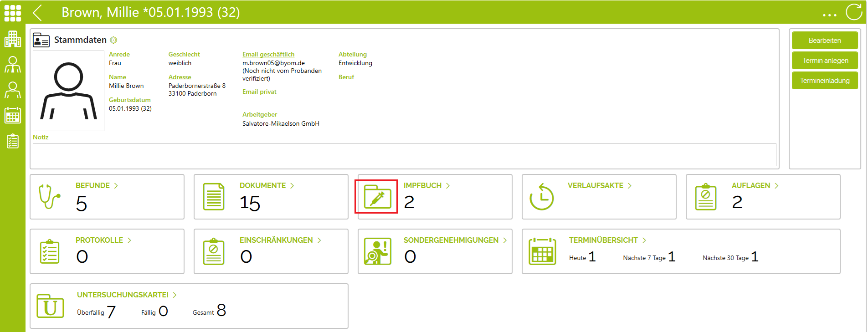The width and height of the screenshot is (868, 332).
Task: Expand the SONDERGENEHMIGUNGEN chevron
Action: 505,240
